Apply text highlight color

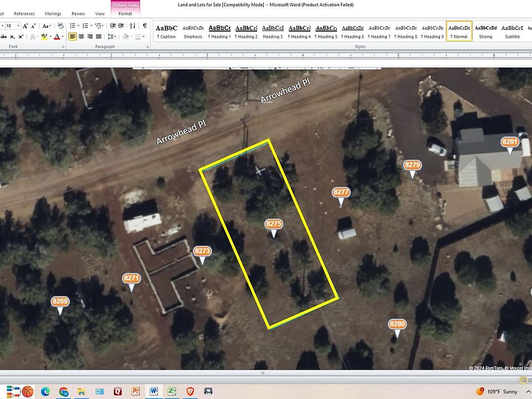pyautogui.click(x=44, y=37)
